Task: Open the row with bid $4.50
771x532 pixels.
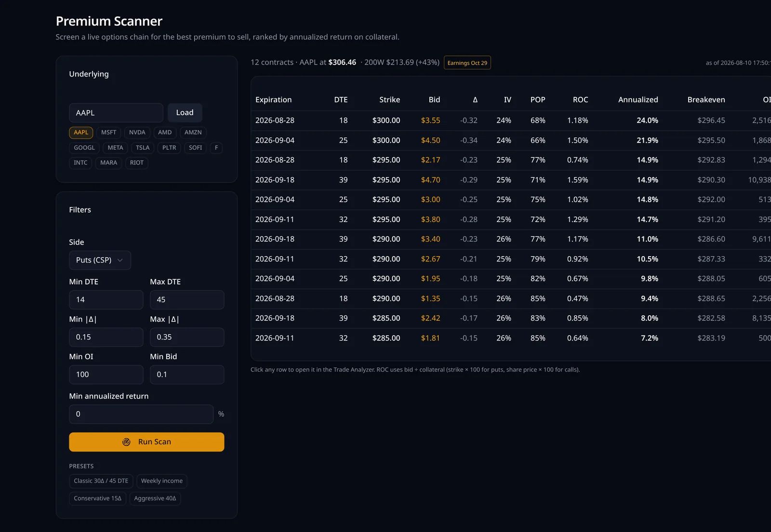Action: (x=511, y=141)
